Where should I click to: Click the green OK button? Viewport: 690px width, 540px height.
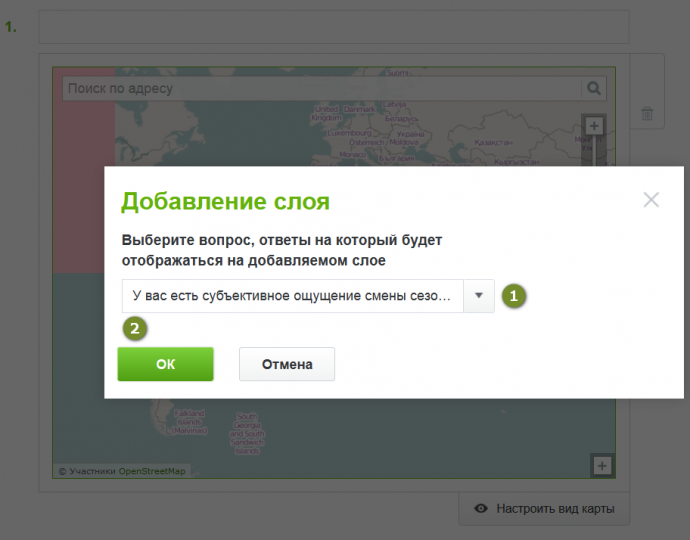pos(165,365)
